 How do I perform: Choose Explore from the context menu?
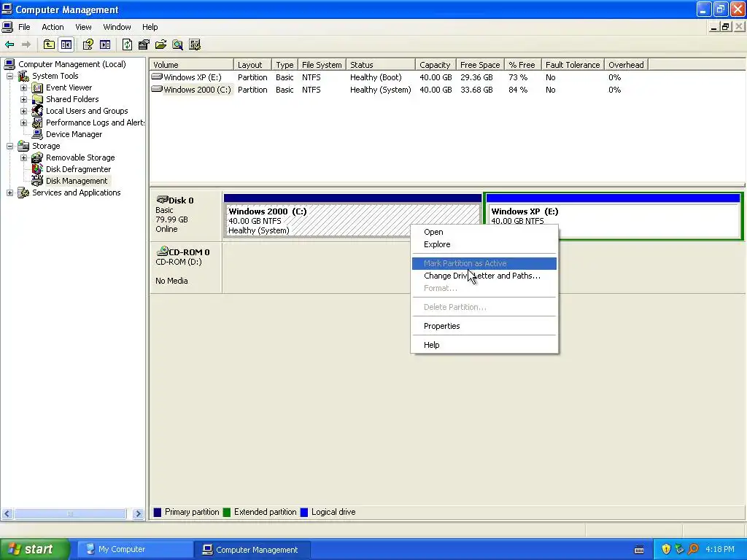pos(484,244)
